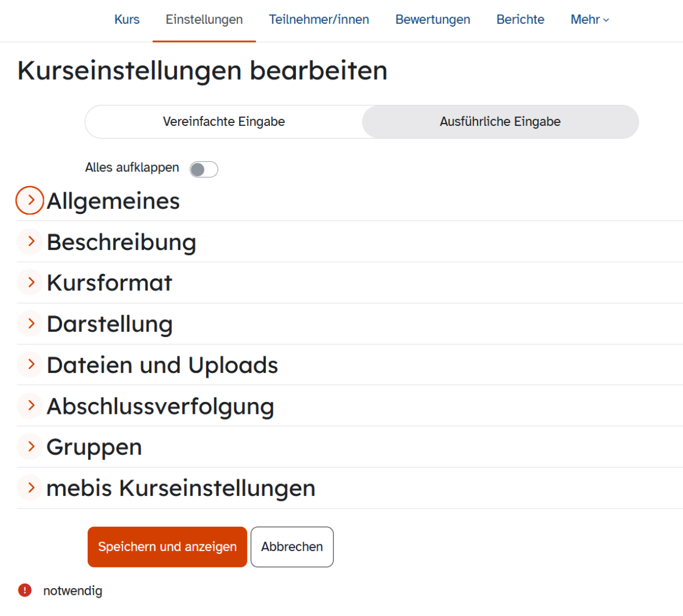Select Ausführliche Eingabe mode
The height and width of the screenshot is (616, 683).
[x=500, y=122]
